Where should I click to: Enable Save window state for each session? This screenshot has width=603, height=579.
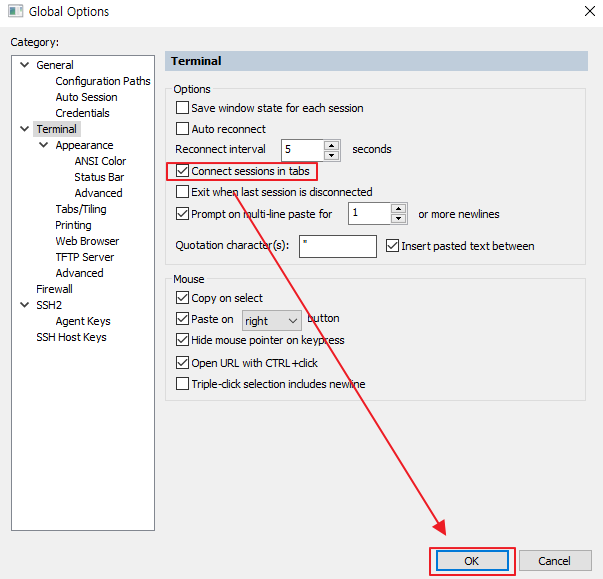tap(182, 108)
